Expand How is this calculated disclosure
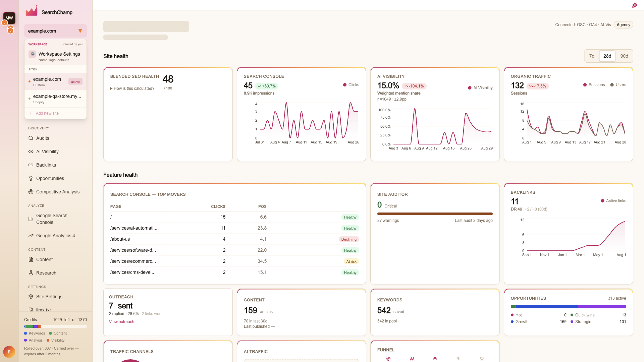644x362 pixels. pyautogui.click(x=132, y=88)
